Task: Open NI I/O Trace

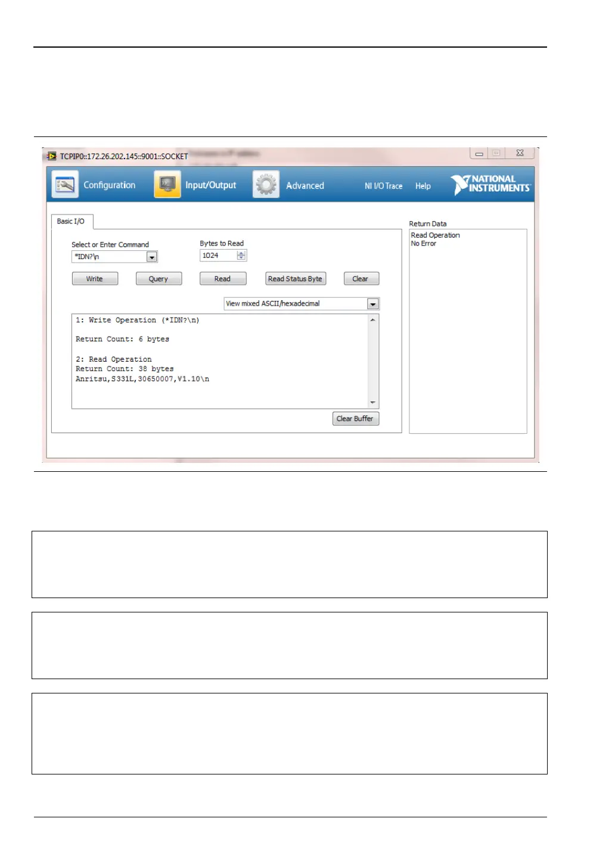Action: pos(383,186)
